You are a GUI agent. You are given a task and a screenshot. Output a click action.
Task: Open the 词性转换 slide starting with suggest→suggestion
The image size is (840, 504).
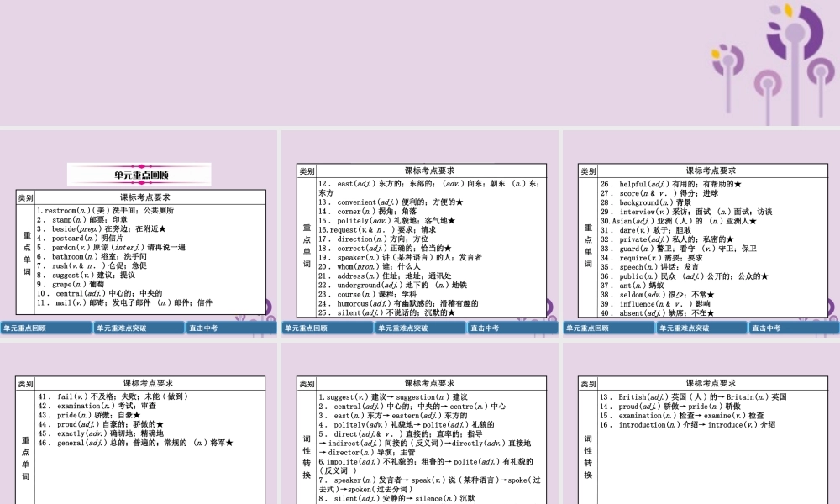[419, 423]
